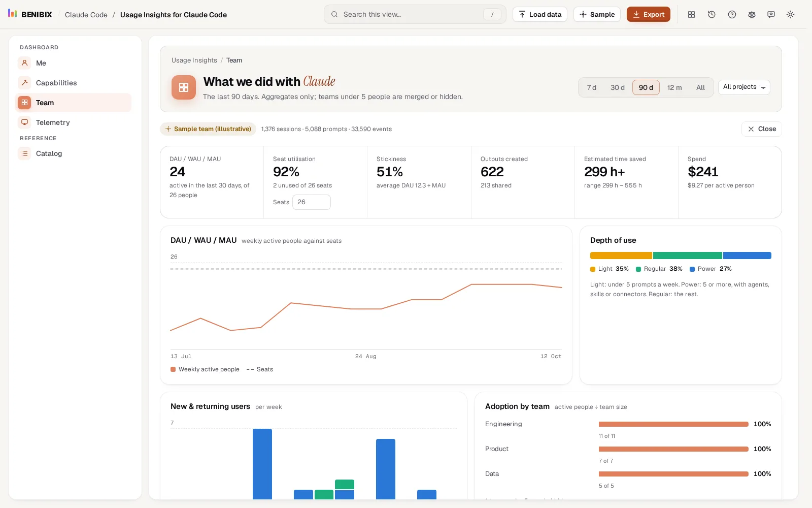Select the 7 d time range
Viewport: 812px width, 508px height.
(x=592, y=87)
